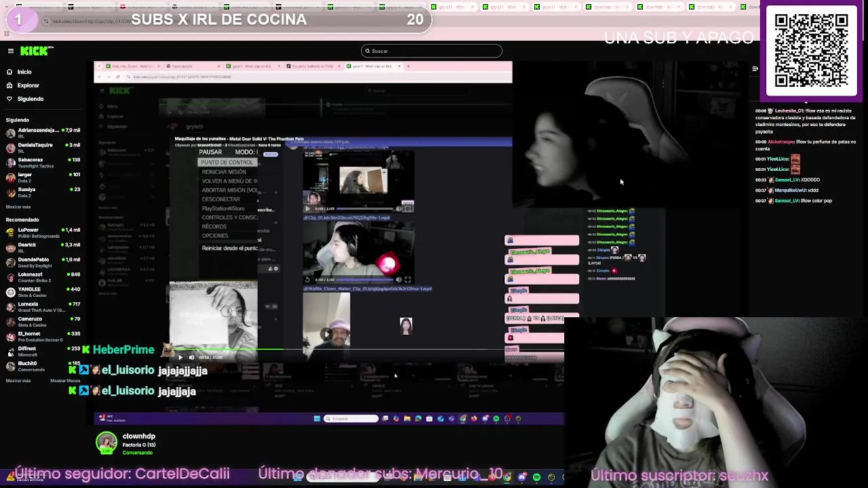
Task: Open the clownhdp streamer avatar
Action: (x=106, y=443)
